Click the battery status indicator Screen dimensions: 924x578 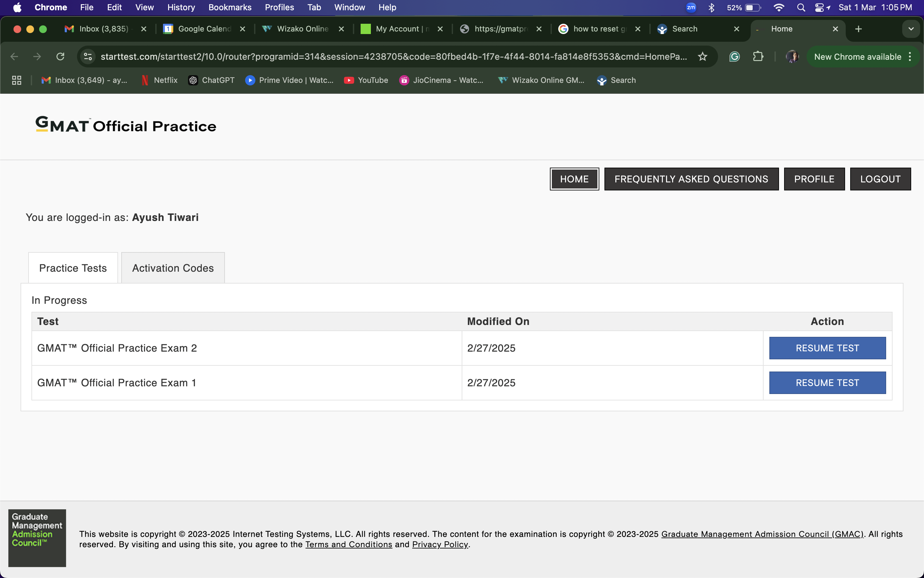click(744, 7)
